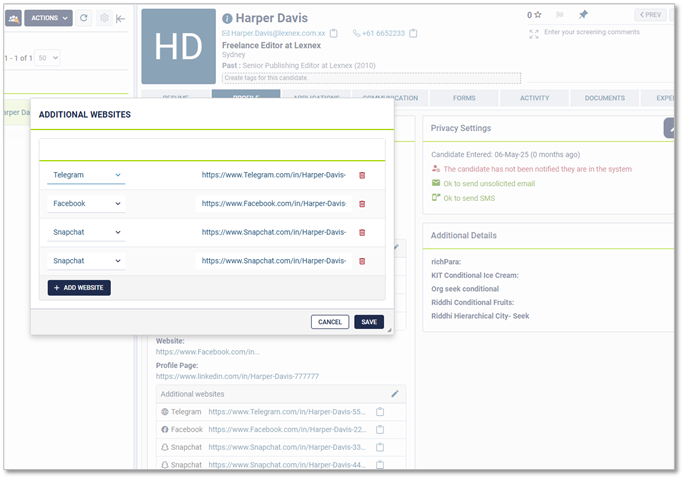Open the LinkedIn Profile Page link
The width and height of the screenshot is (683, 478).
pyautogui.click(x=237, y=376)
